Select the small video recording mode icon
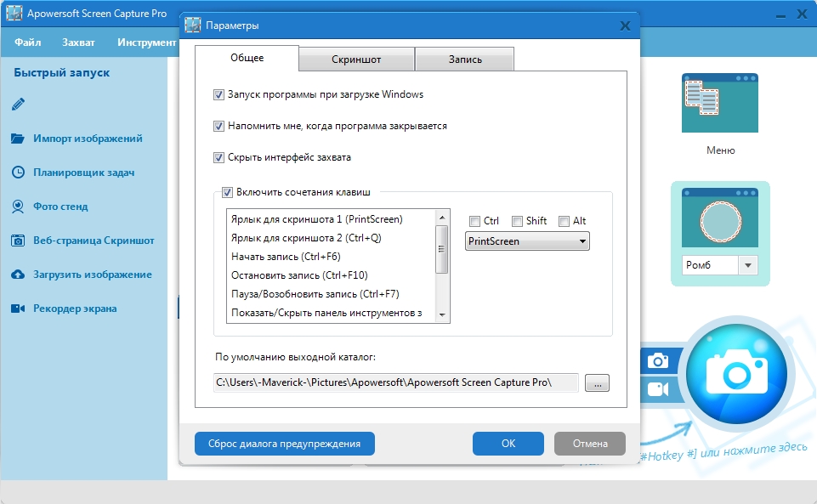 657,389
